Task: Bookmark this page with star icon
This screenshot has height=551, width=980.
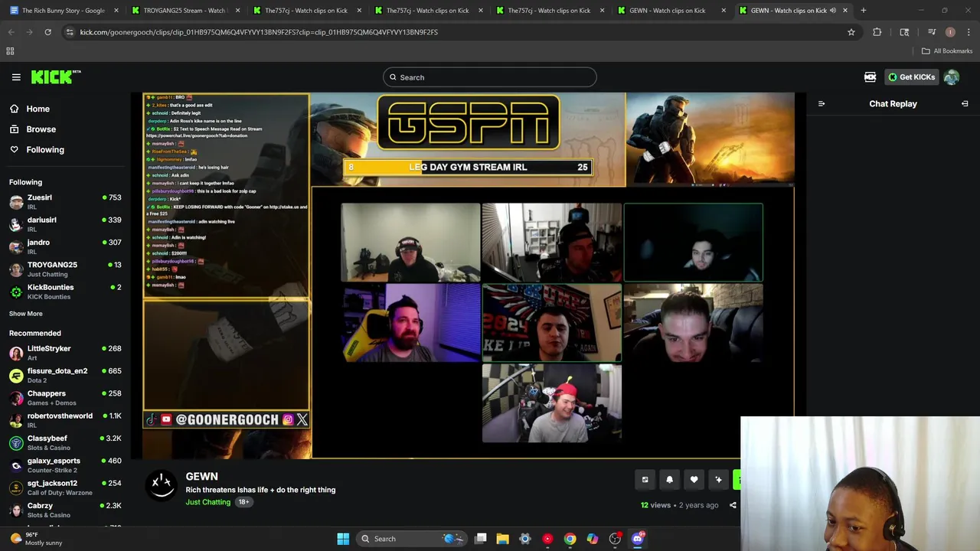Action: [x=851, y=32]
